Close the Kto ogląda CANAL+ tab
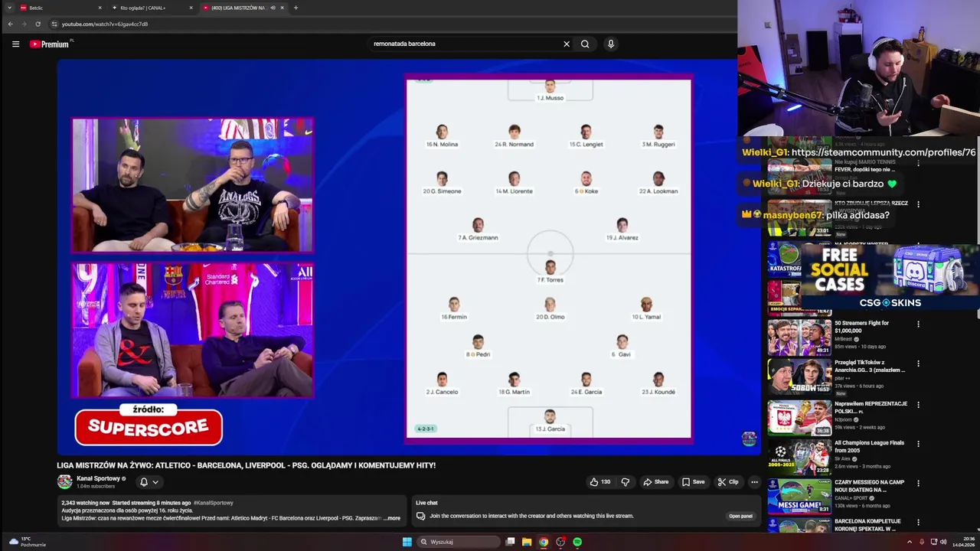Viewport: 980px width, 551px height. click(x=191, y=8)
